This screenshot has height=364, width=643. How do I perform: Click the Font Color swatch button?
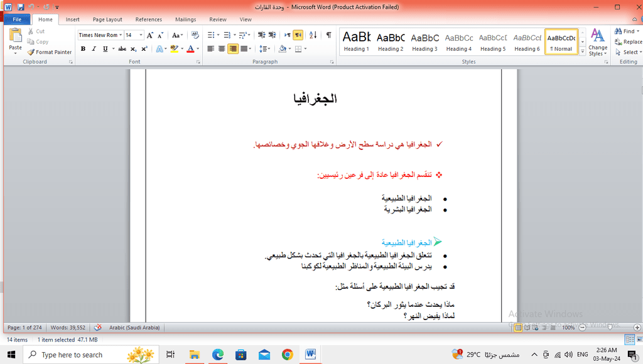pyautogui.click(x=190, y=49)
